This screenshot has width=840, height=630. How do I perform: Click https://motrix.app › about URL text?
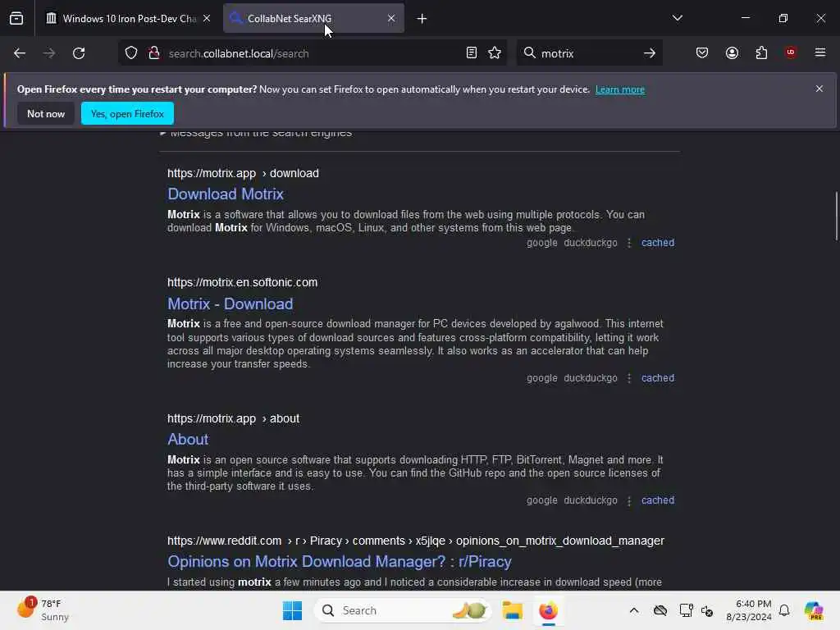point(234,418)
